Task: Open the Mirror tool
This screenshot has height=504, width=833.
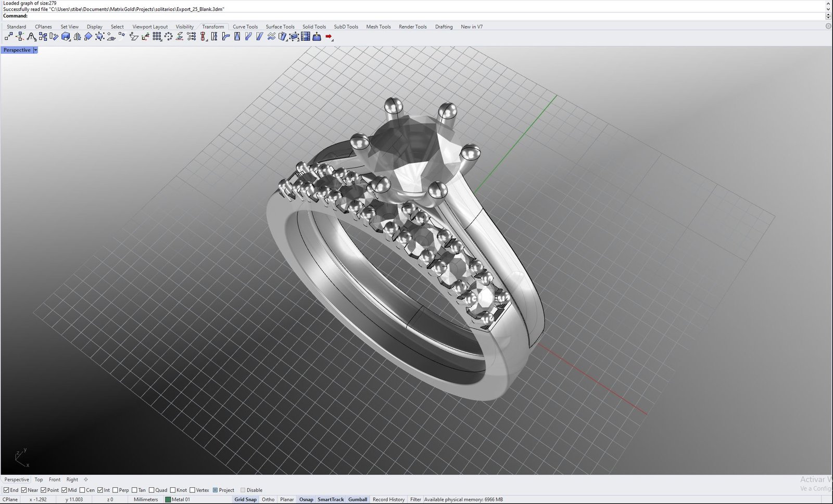Action: (x=76, y=36)
